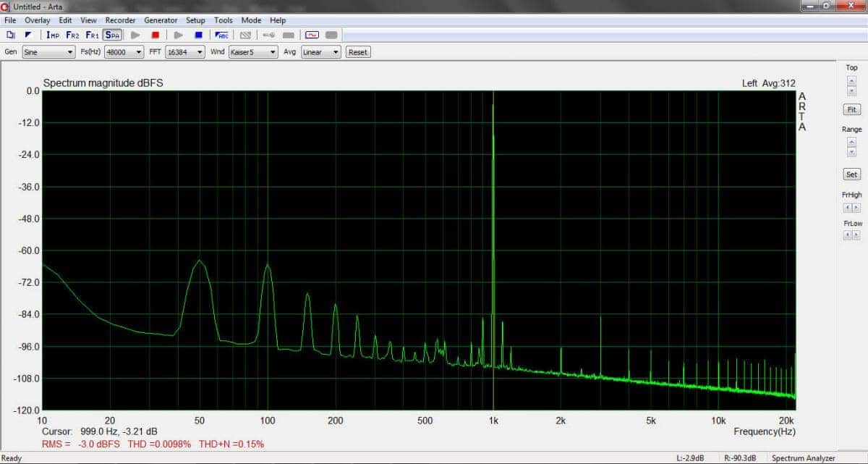The height and width of the screenshot is (464, 868).
Task: Open the View menu
Action: click(x=88, y=20)
